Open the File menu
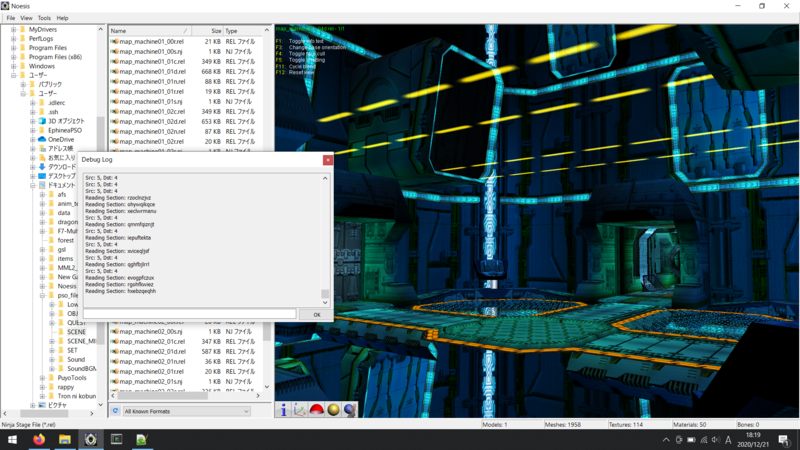 pyautogui.click(x=11, y=18)
